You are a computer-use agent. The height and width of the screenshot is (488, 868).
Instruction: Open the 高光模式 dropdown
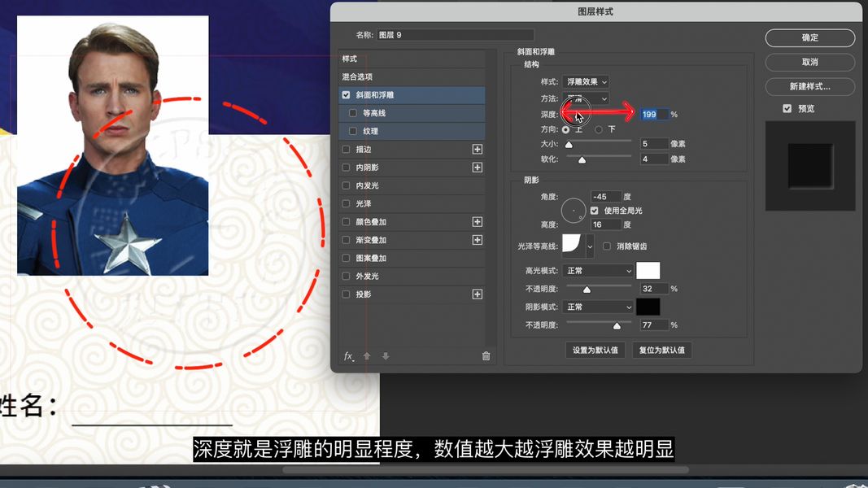(598, 271)
